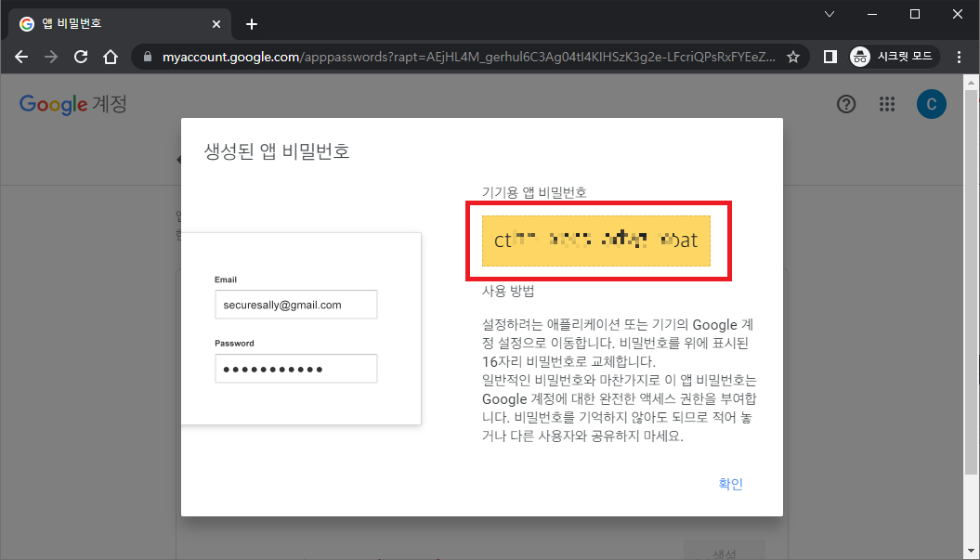Screen dimensions: 980x560
Task: Click the Password field with dots
Action: [295, 369]
